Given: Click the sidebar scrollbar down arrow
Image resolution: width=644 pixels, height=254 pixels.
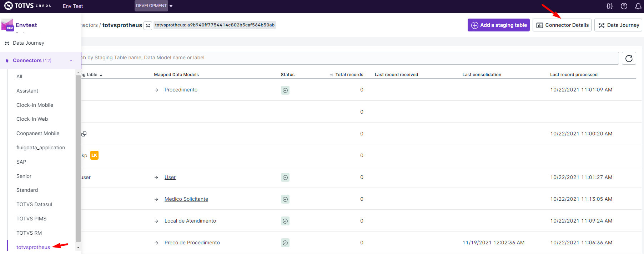Looking at the screenshot, I should coord(78,248).
